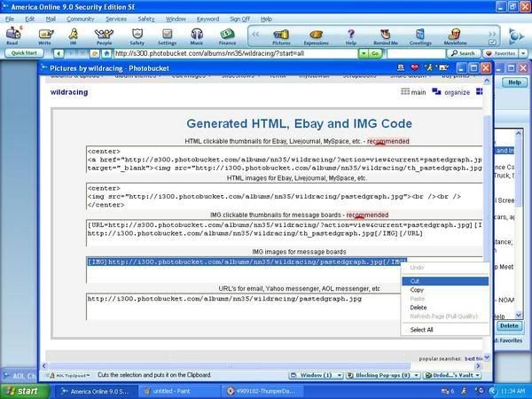The image size is (532, 399).
Task: Click the main view grid icon
Action: tap(405, 91)
